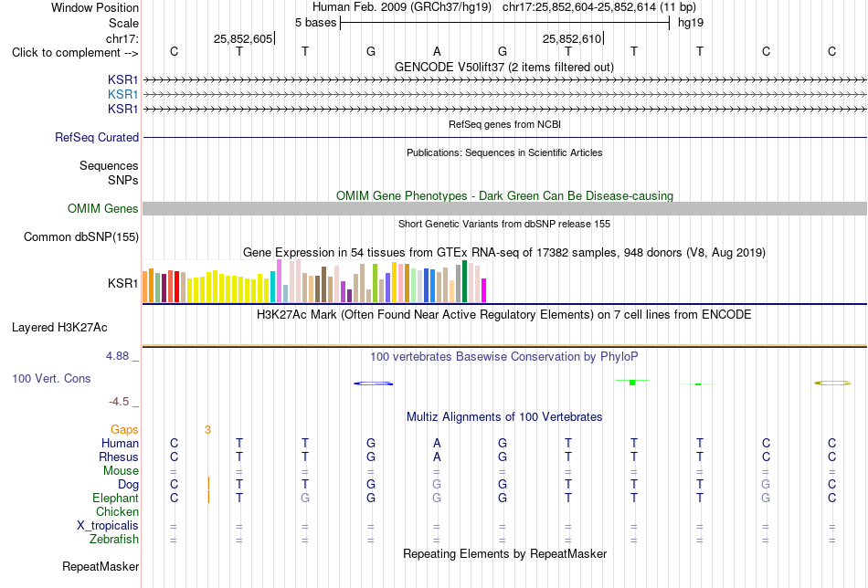Click the blue oval in the PhyloP conservation track
The image size is (868, 588).
[x=374, y=383]
